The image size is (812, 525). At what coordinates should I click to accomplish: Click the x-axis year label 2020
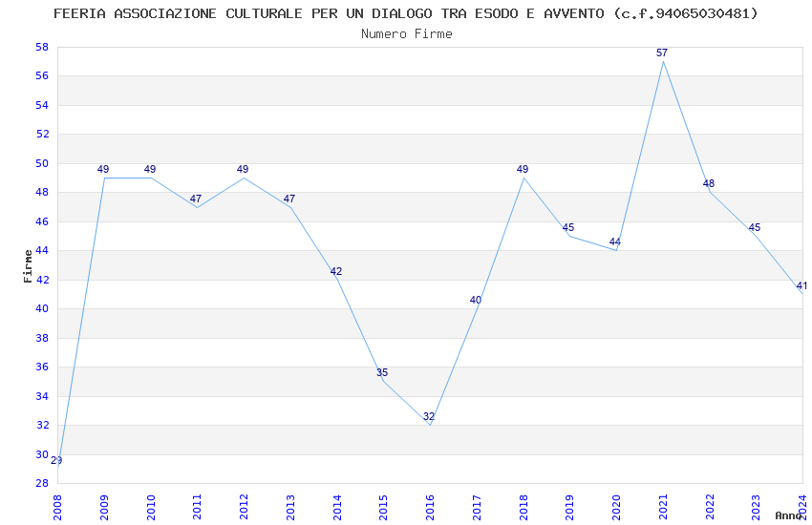616,507
